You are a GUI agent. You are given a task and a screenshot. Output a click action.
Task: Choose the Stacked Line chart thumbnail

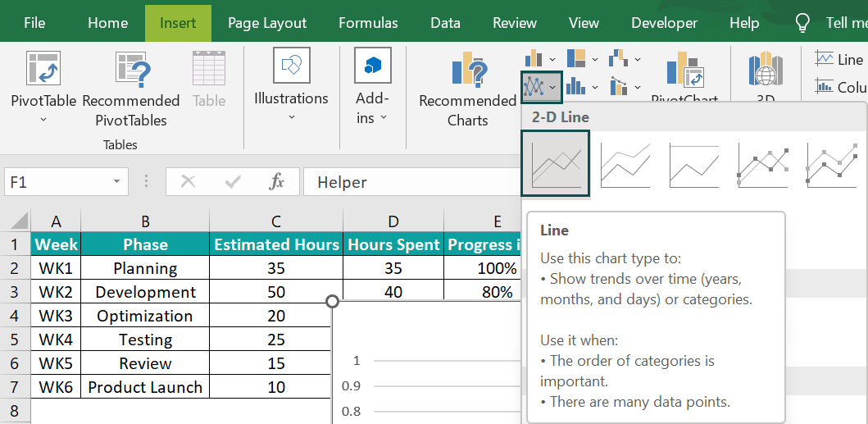tap(625, 164)
